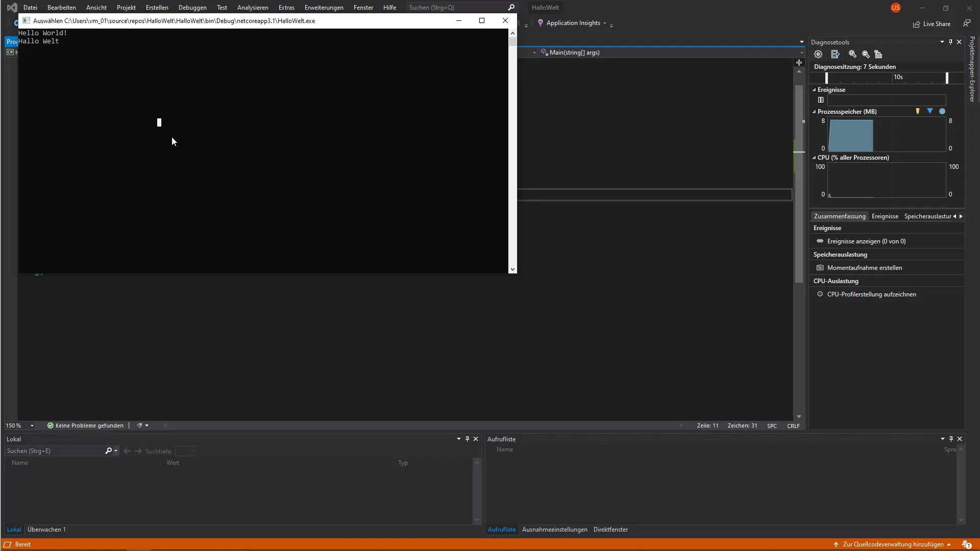Switch to the Überwachen 1 tab
Image resolution: width=980 pixels, height=551 pixels.
[x=46, y=530]
